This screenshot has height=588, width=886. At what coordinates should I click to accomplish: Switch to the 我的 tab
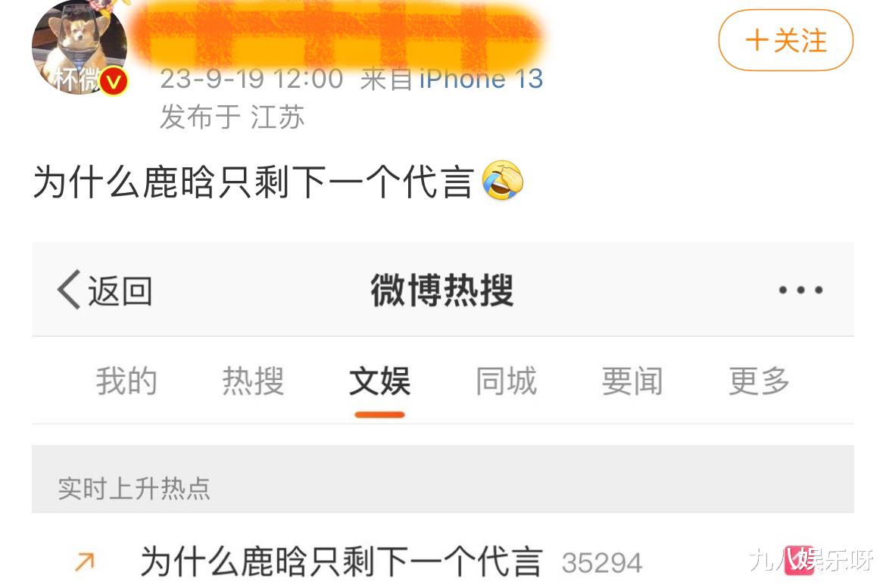point(126,381)
